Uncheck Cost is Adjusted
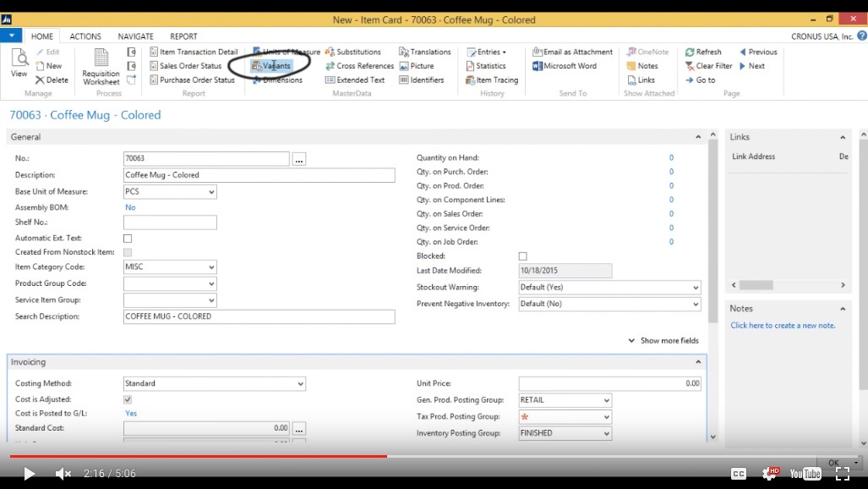Image resolution: width=868 pixels, height=489 pixels. click(127, 398)
